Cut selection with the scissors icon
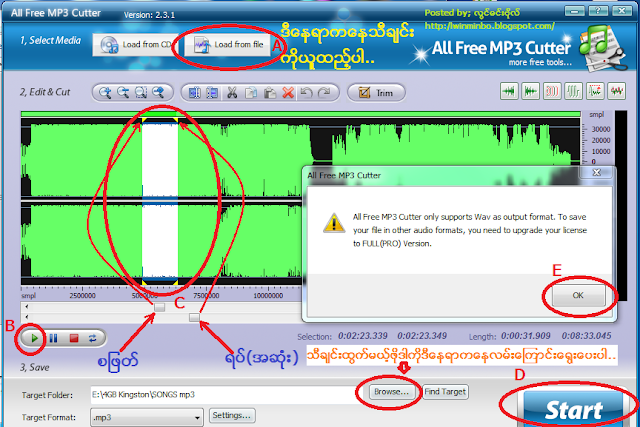640x427 pixels. pyautogui.click(x=232, y=93)
